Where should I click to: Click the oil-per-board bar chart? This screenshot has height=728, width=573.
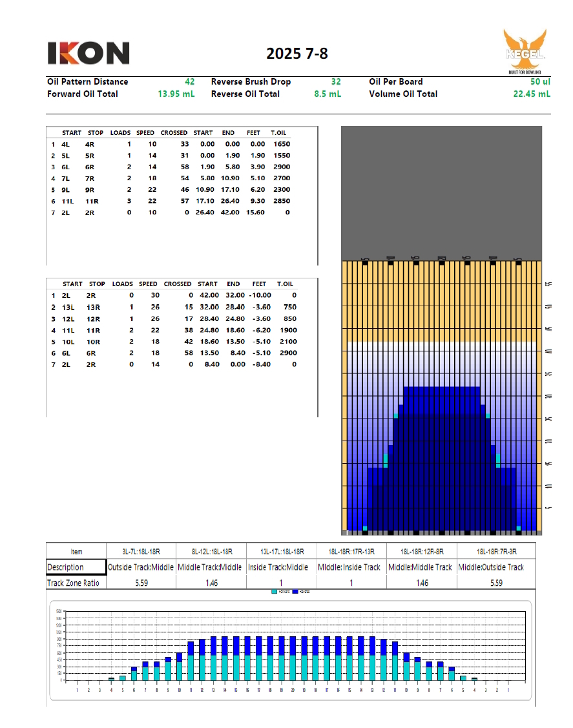pyautogui.click(x=291, y=650)
